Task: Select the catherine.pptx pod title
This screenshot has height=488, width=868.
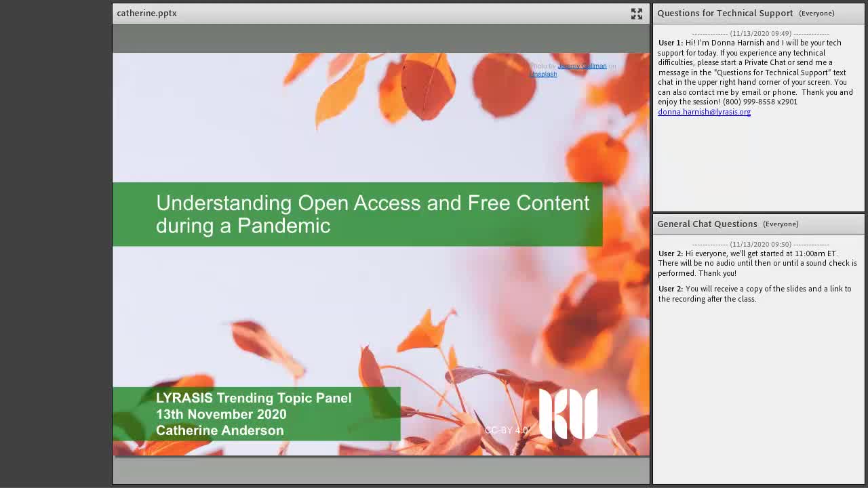Action: tap(146, 13)
